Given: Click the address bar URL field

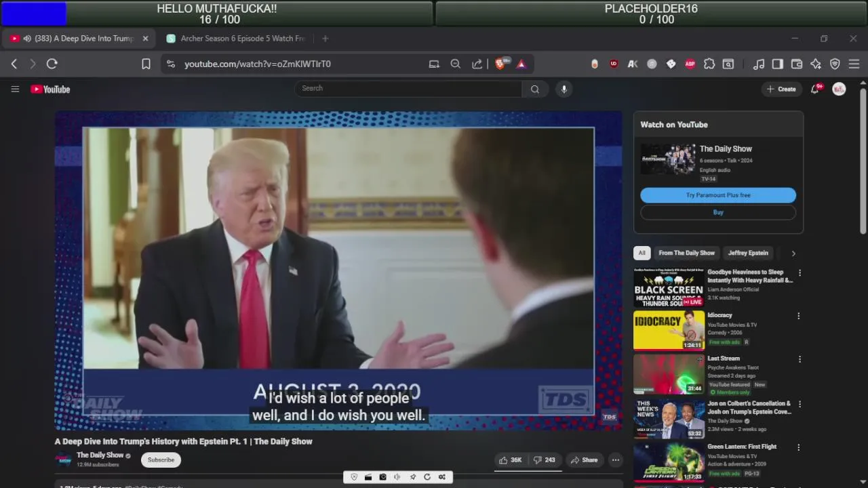Looking at the screenshot, I should click(257, 64).
